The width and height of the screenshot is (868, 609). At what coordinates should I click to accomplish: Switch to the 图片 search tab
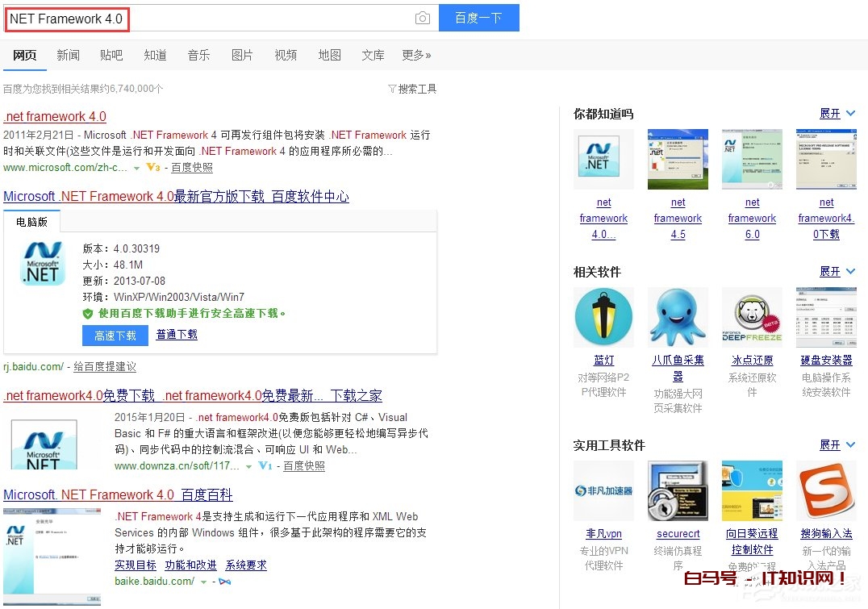242,55
